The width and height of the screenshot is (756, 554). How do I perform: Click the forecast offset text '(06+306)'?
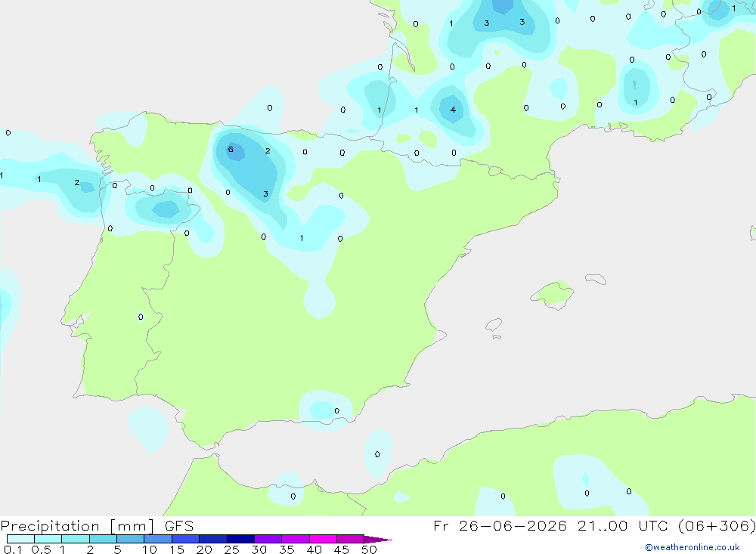717,526
